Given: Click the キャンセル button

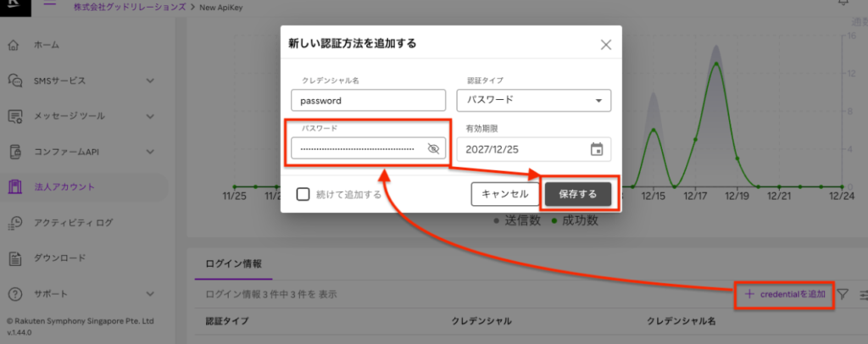Looking at the screenshot, I should point(504,194).
